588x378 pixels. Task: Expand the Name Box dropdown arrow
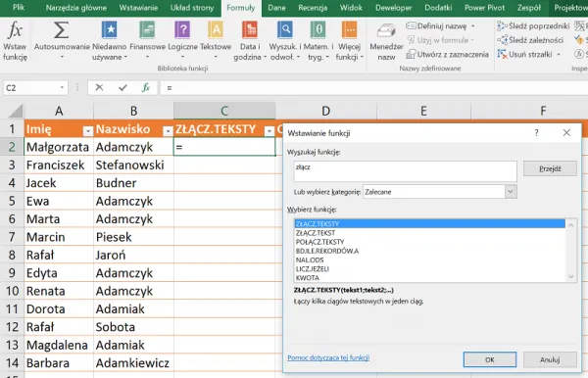pos(63,88)
